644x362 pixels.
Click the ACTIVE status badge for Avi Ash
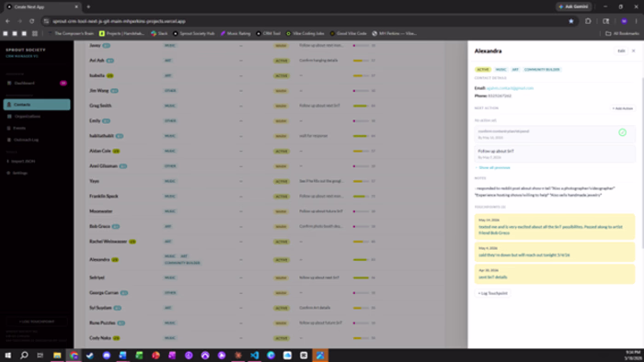tap(282, 61)
